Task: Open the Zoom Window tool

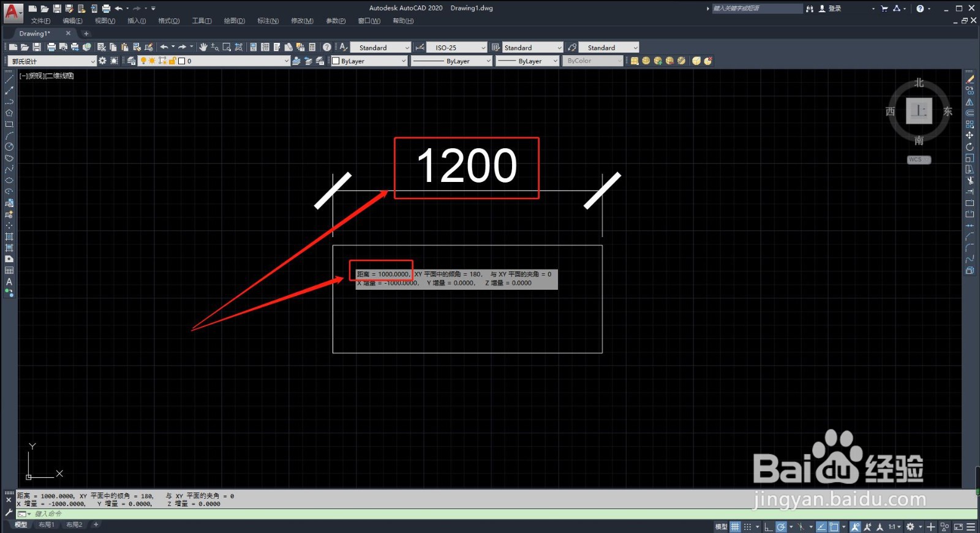Action: 227,47
